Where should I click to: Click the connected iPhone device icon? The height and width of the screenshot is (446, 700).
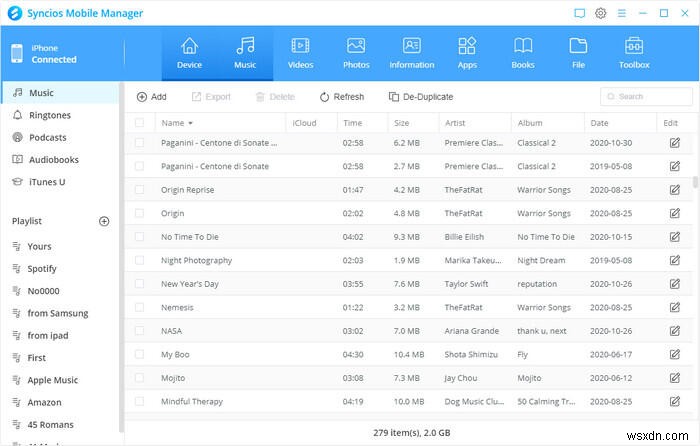point(17,54)
